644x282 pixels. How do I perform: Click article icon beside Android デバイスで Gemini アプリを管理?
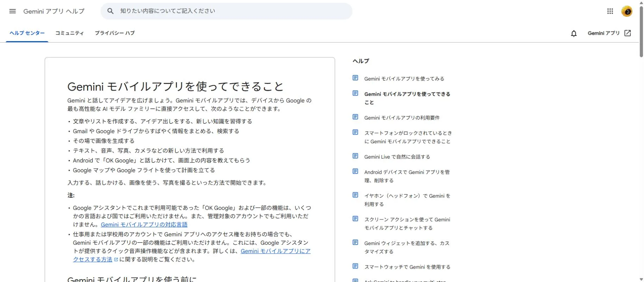[x=355, y=171]
